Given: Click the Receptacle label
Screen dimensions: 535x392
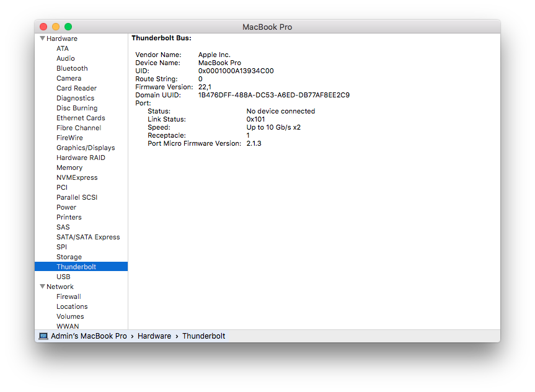Looking at the screenshot, I should [x=167, y=136].
